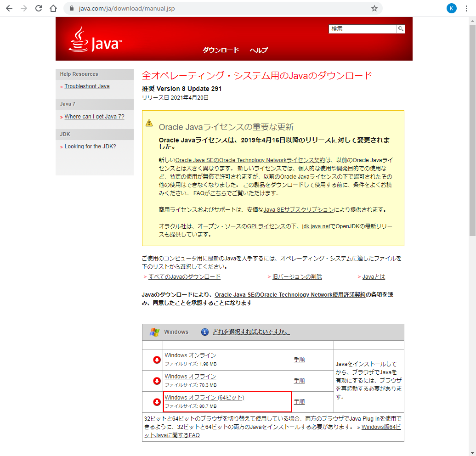Go to browser home page icon
Image resolution: width=476 pixels, height=456 pixels.
click(x=53, y=8)
